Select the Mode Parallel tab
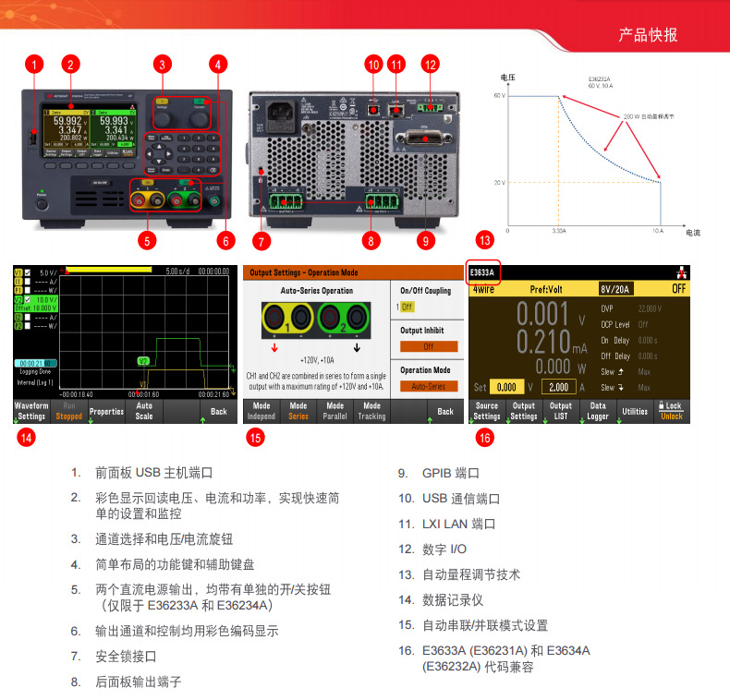This screenshot has height=700, width=730. [335, 411]
